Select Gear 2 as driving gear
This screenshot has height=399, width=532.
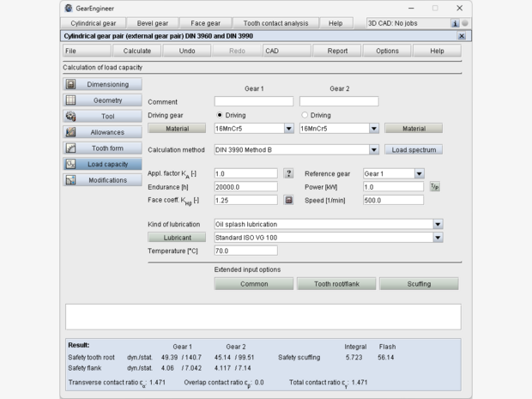[x=305, y=115]
